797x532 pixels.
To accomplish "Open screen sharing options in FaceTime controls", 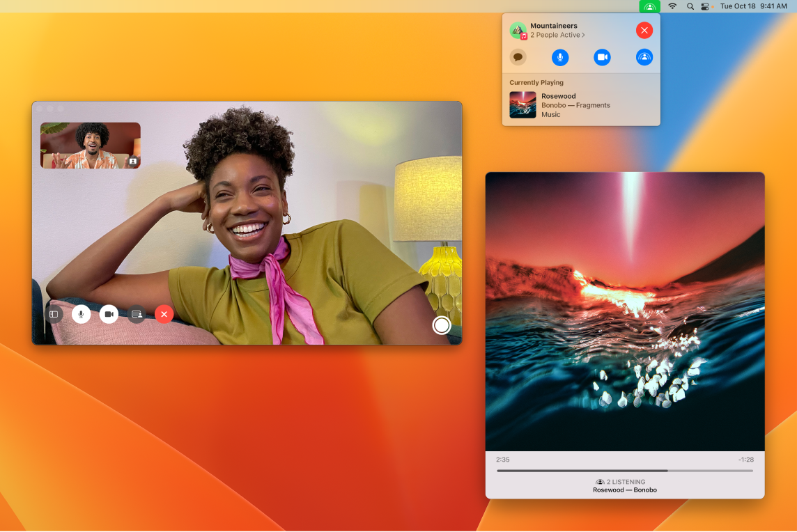I will tap(137, 314).
